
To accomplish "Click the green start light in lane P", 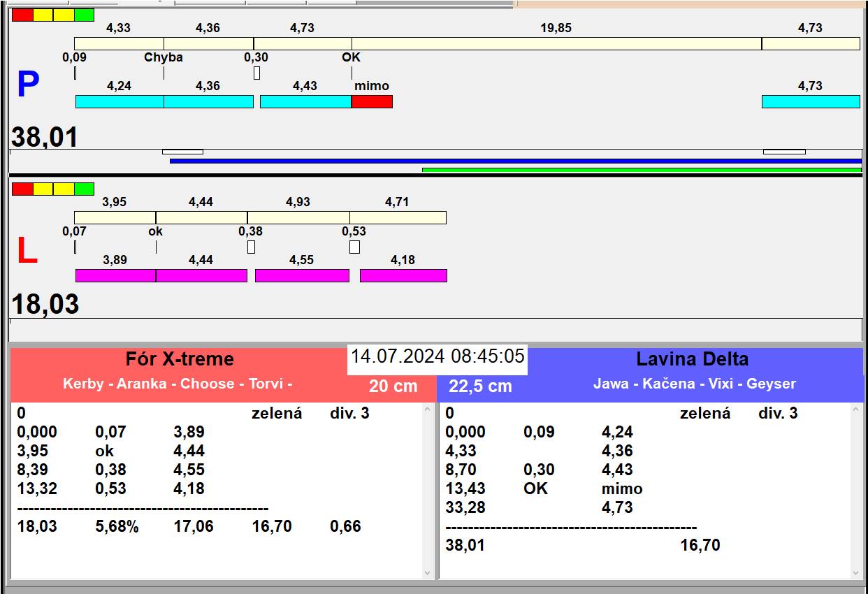I will coord(84,15).
